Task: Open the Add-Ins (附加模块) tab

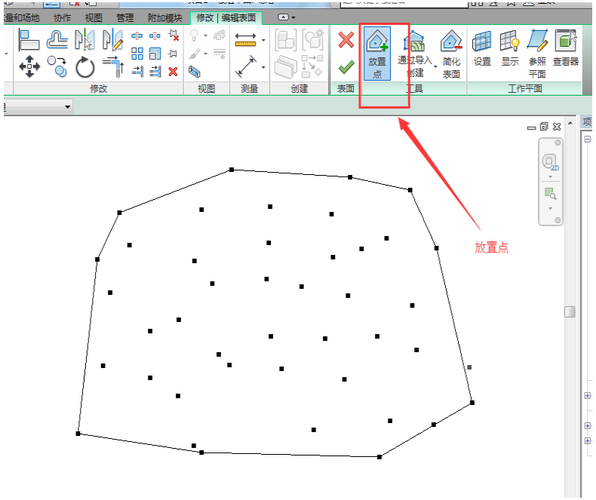Action: tap(165, 18)
